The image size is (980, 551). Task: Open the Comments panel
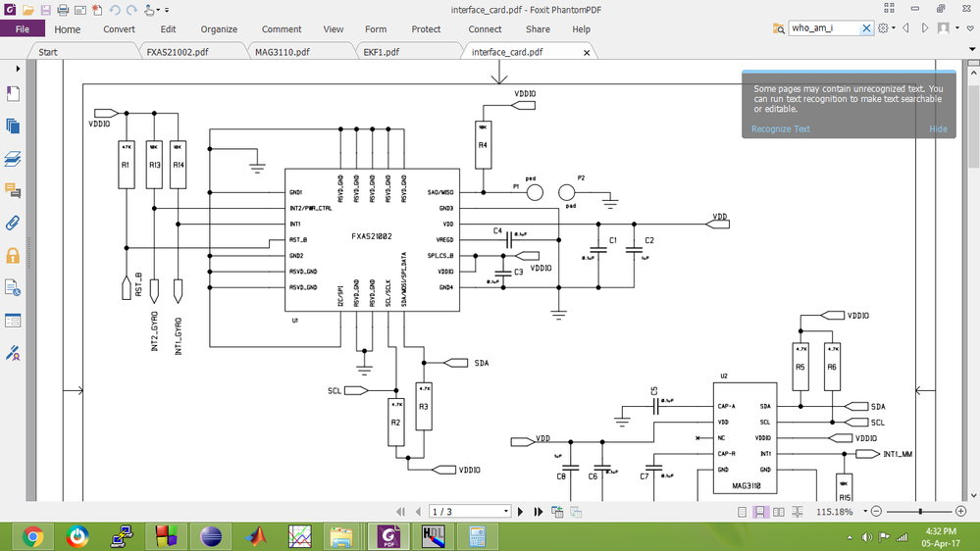(x=13, y=190)
